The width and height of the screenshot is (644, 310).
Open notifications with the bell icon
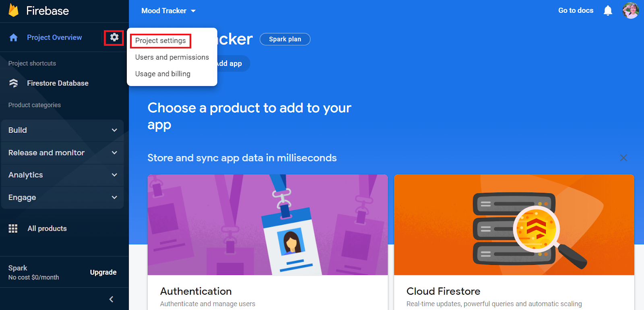point(608,10)
